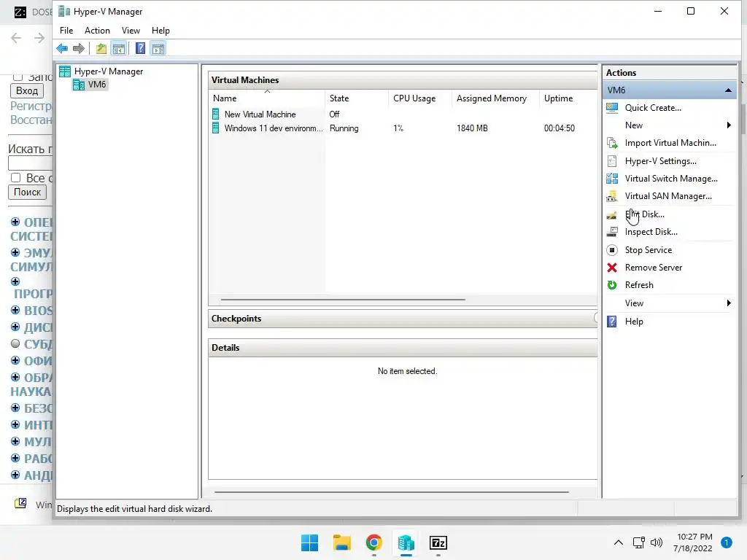Go back in the background browser

tap(16, 38)
